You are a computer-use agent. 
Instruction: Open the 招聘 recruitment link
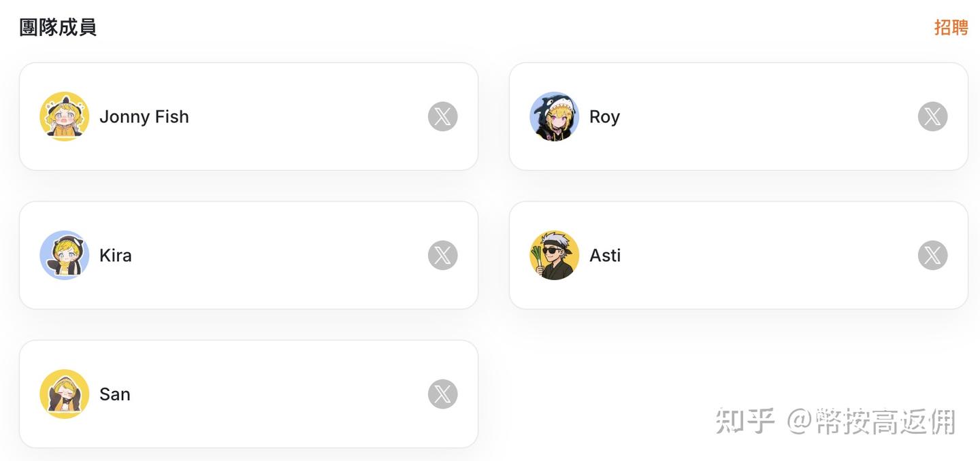(951, 27)
